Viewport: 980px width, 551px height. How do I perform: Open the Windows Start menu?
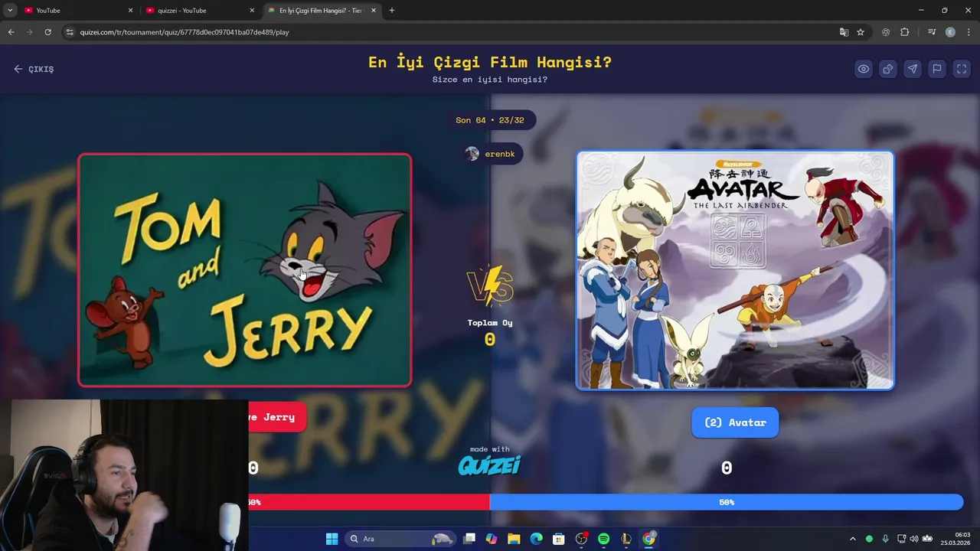coord(332,539)
